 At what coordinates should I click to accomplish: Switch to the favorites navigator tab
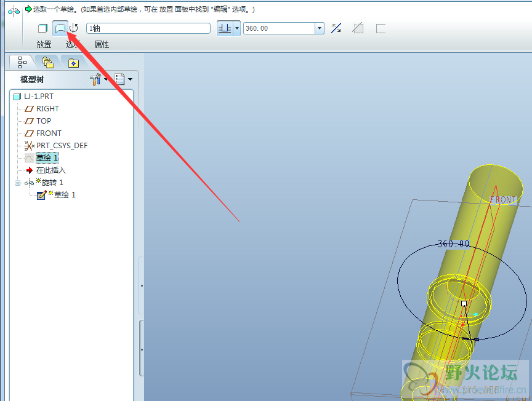73,63
